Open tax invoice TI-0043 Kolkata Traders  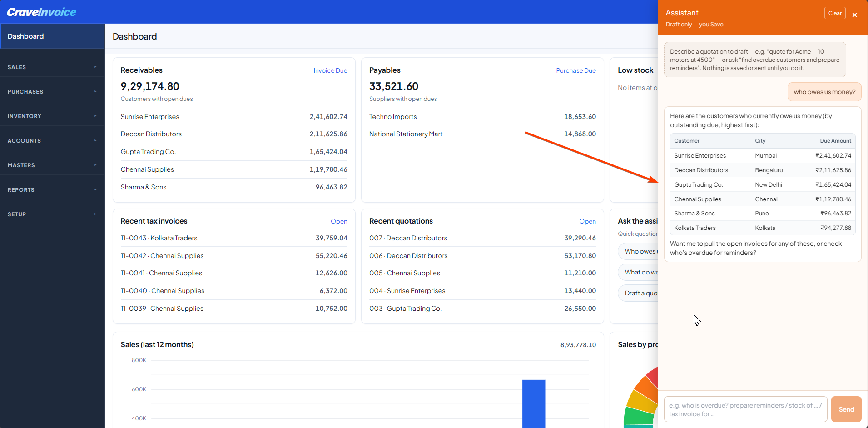coord(234,238)
